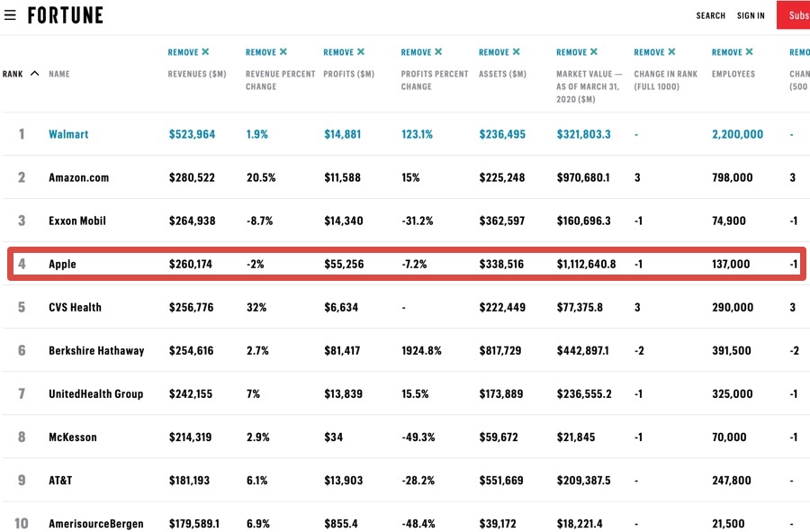Remove the Revenues column with its X icon
The width and height of the screenshot is (810, 532).
[x=204, y=51]
